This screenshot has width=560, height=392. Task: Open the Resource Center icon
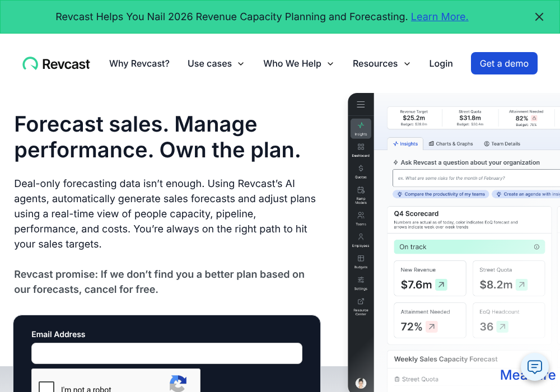pos(361,303)
